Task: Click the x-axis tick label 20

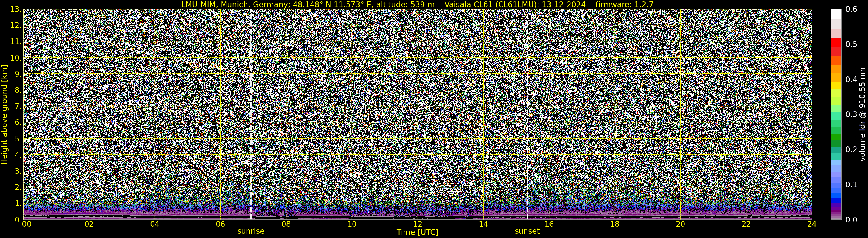Action: pyautogui.click(x=680, y=224)
